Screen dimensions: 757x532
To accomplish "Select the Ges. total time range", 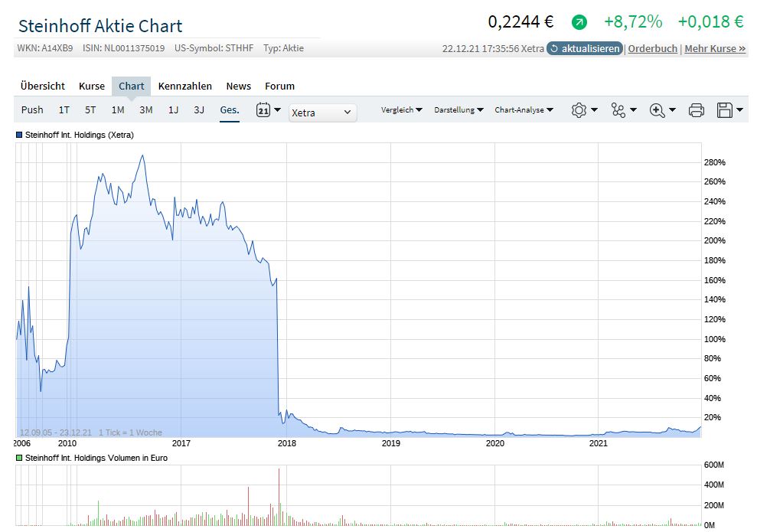I will (x=230, y=110).
